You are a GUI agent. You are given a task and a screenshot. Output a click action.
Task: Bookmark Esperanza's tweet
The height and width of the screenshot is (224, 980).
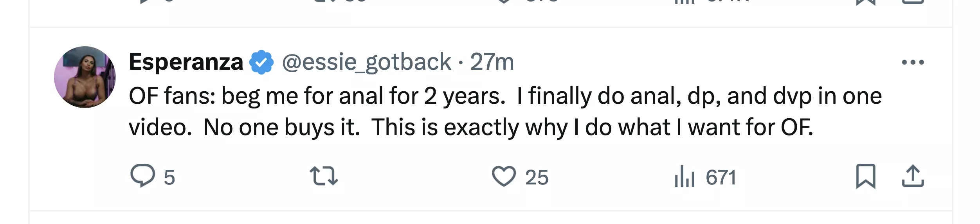(865, 176)
